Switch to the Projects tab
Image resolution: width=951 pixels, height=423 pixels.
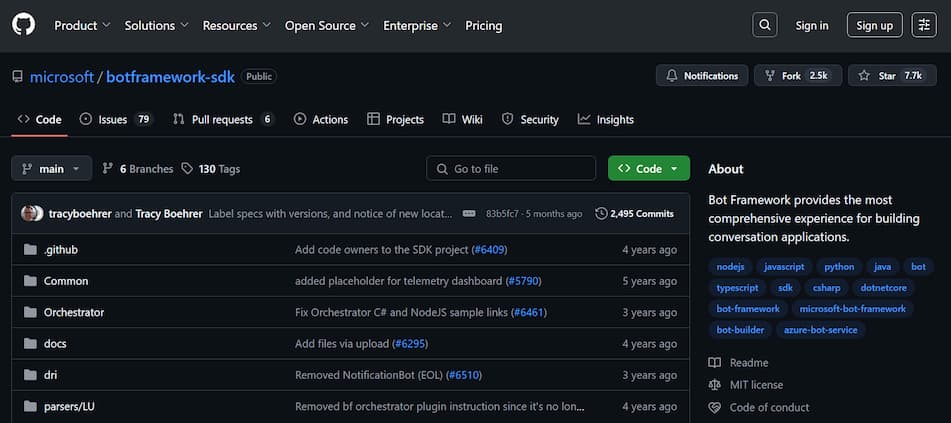395,120
